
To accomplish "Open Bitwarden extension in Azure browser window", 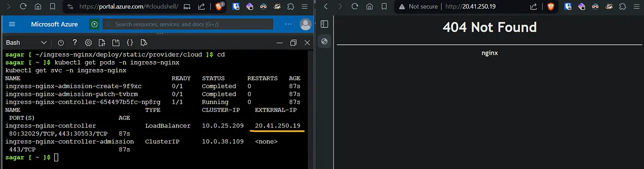I will 236,7.
